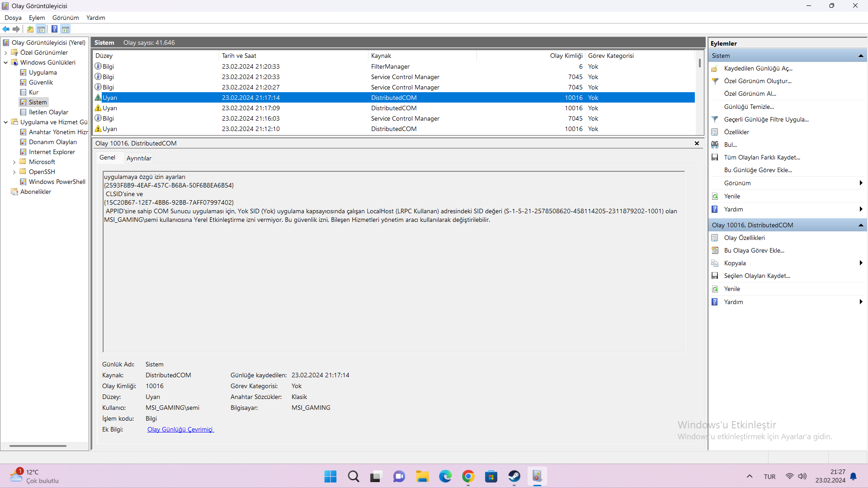Open the Olay Günlüğü Çevrimiçi link
Screen dimensions: 868x488
tap(180, 429)
